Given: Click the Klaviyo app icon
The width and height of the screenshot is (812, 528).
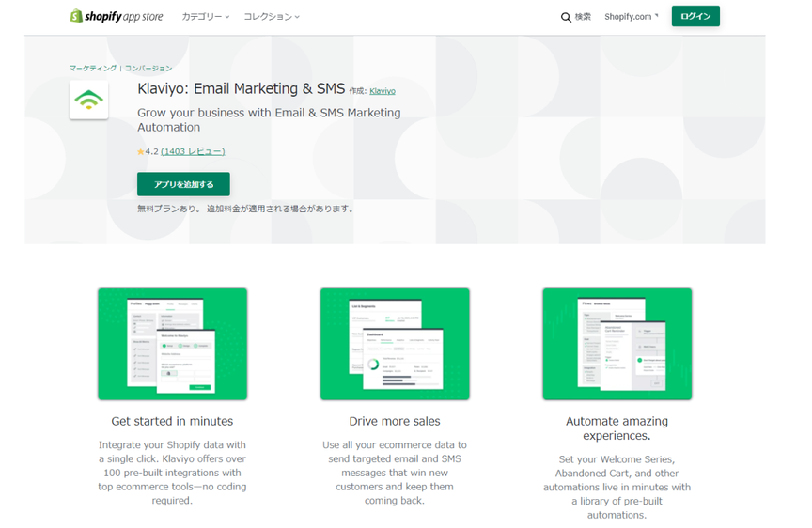Looking at the screenshot, I should pos(89,100).
